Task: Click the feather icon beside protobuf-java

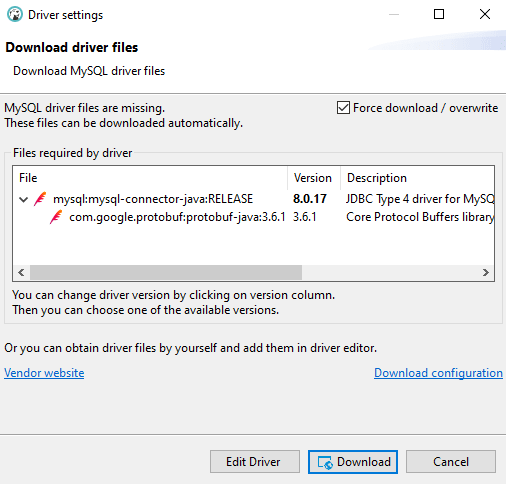Action: click(x=56, y=217)
